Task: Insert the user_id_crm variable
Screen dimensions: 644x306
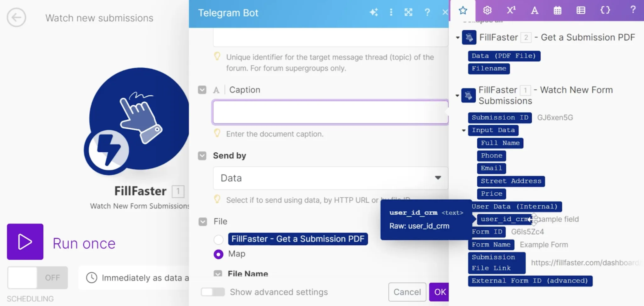Action: coord(504,219)
